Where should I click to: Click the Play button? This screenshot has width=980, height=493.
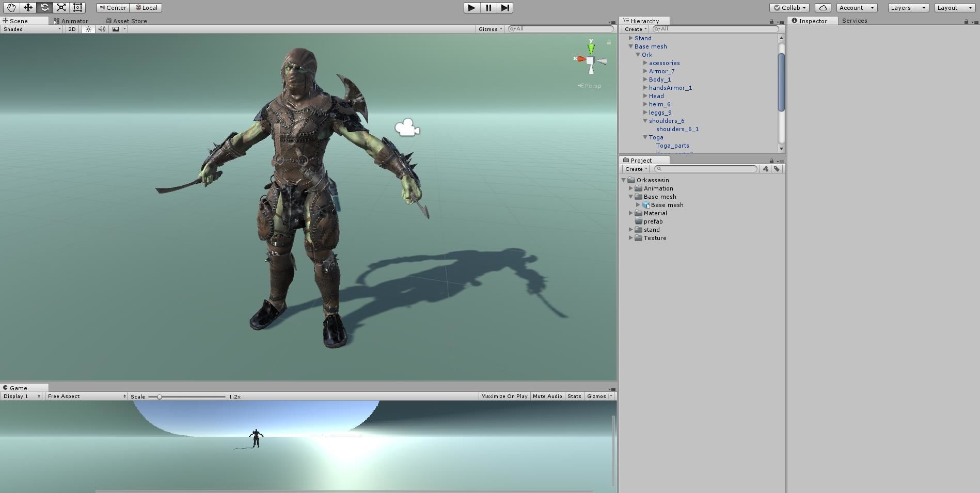[x=471, y=8]
